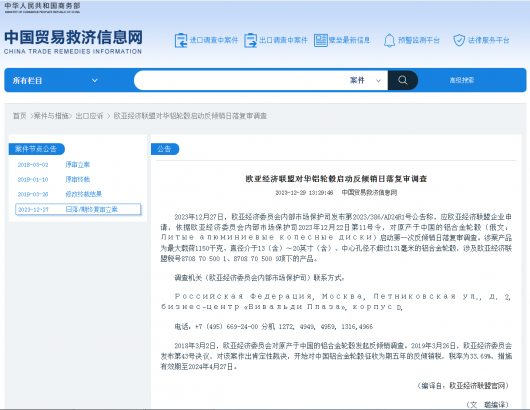Open the 2018-03-02 原审立案 entry
The height and width of the screenshot is (410, 530).
click(77, 165)
